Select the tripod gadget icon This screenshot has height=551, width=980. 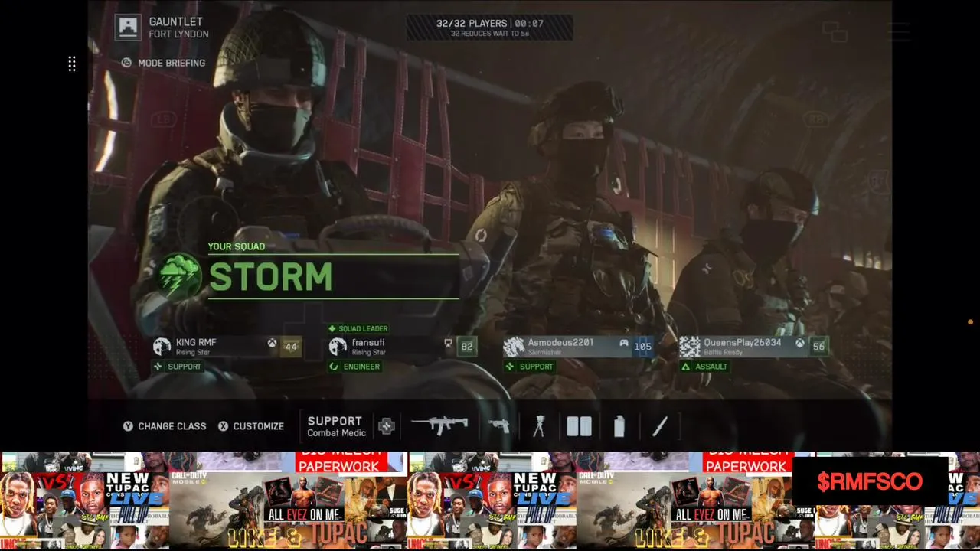(x=539, y=426)
